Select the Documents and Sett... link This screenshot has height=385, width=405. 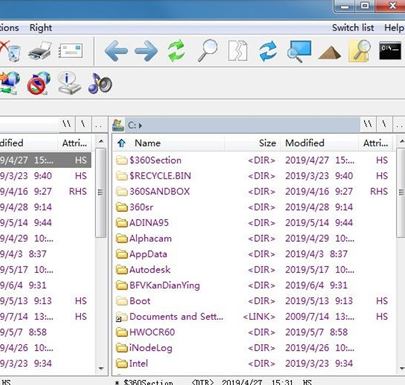point(176,317)
